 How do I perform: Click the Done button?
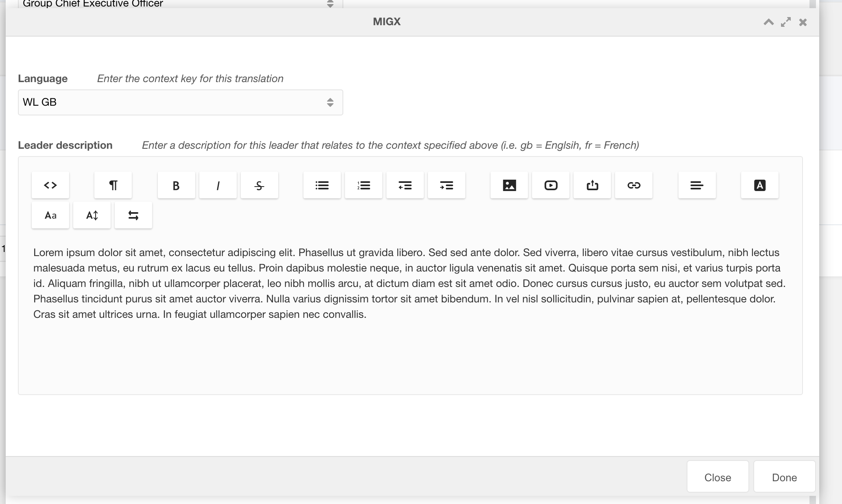pos(785,477)
